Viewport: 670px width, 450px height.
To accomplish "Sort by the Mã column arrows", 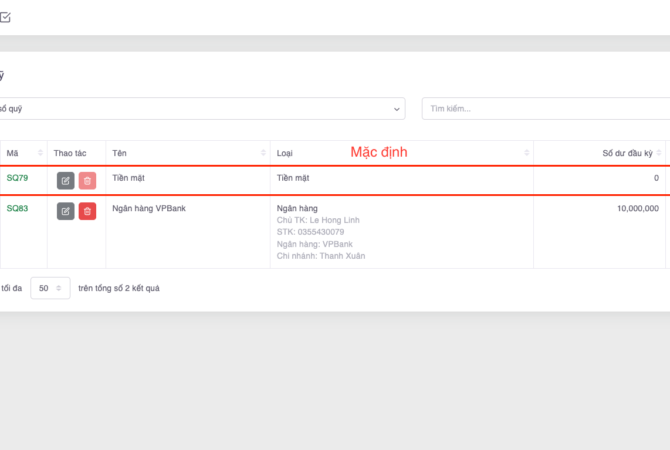I will (x=41, y=153).
